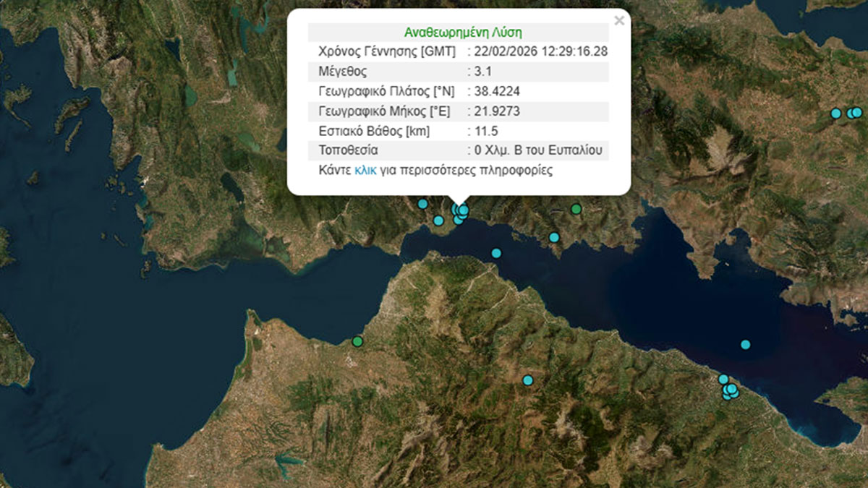Image resolution: width=868 pixels, height=488 pixels.
Task: Open the 'κλικ' link for more information
Action: coord(365,171)
